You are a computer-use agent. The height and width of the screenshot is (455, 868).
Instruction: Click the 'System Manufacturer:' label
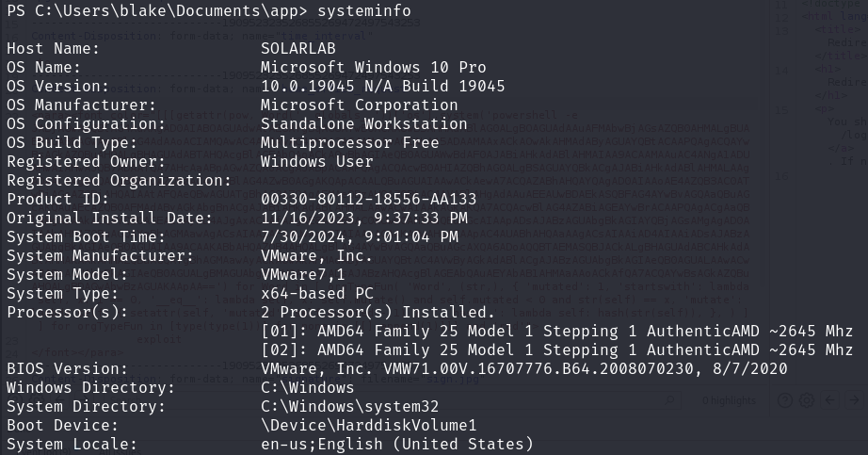[100, 256]
